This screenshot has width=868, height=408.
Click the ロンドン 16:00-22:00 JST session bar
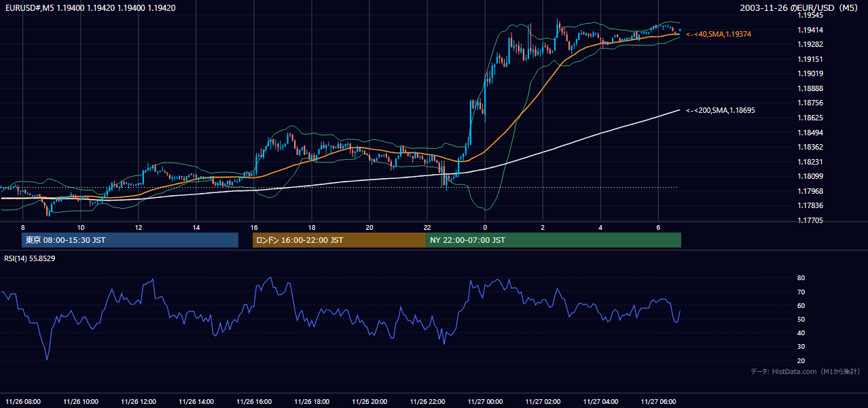click(x=339, y=240)
